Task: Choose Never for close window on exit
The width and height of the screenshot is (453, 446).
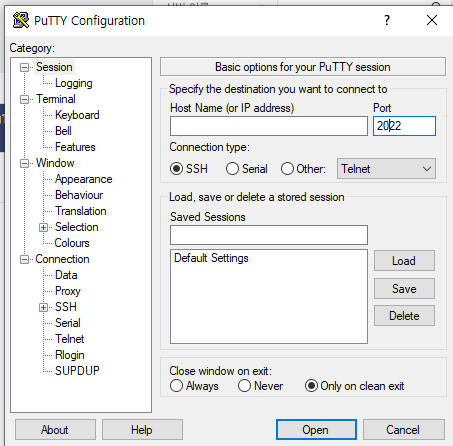Action: coord(244,386)
